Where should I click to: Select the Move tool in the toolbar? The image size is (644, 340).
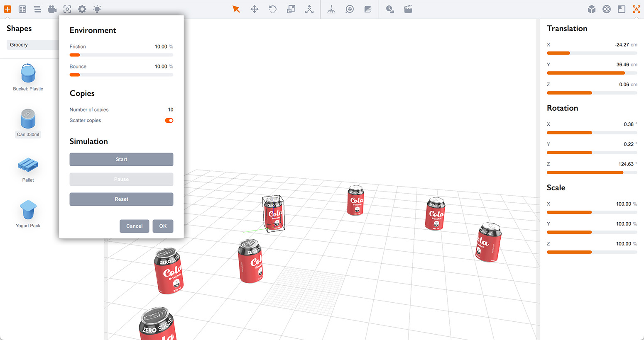click(x=255, y=9)
